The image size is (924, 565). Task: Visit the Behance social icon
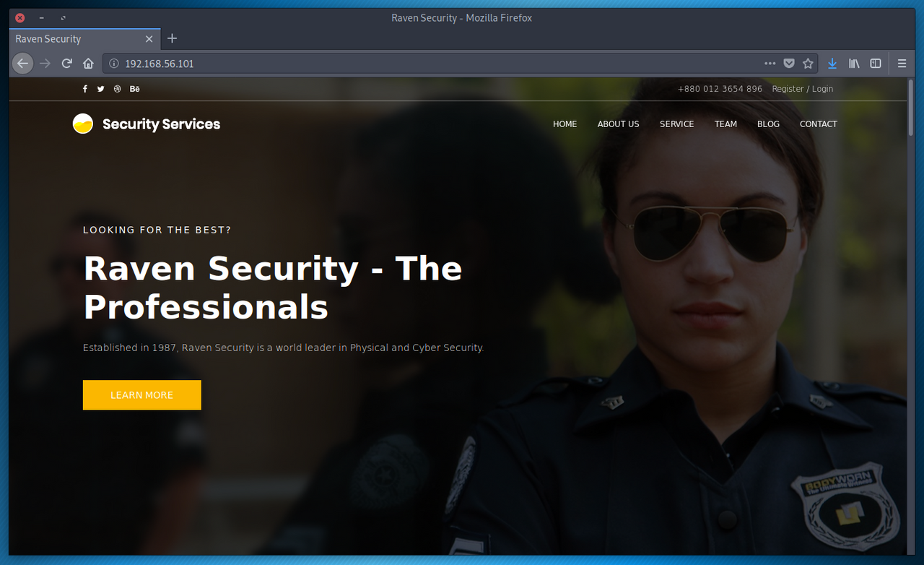[x=135, y=89]
